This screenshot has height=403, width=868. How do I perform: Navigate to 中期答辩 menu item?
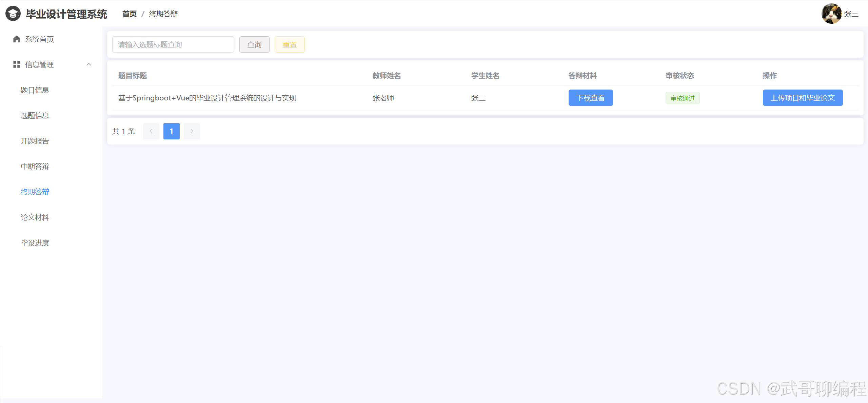point(35,166)
